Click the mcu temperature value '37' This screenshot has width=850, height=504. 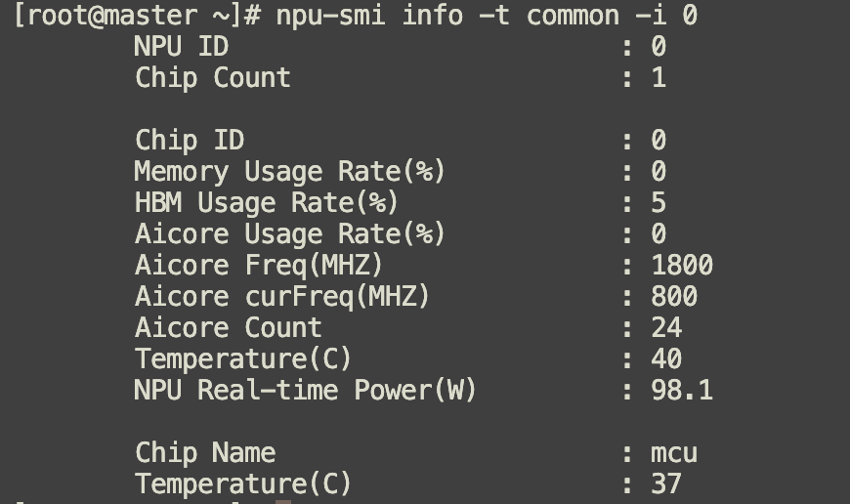666,483
